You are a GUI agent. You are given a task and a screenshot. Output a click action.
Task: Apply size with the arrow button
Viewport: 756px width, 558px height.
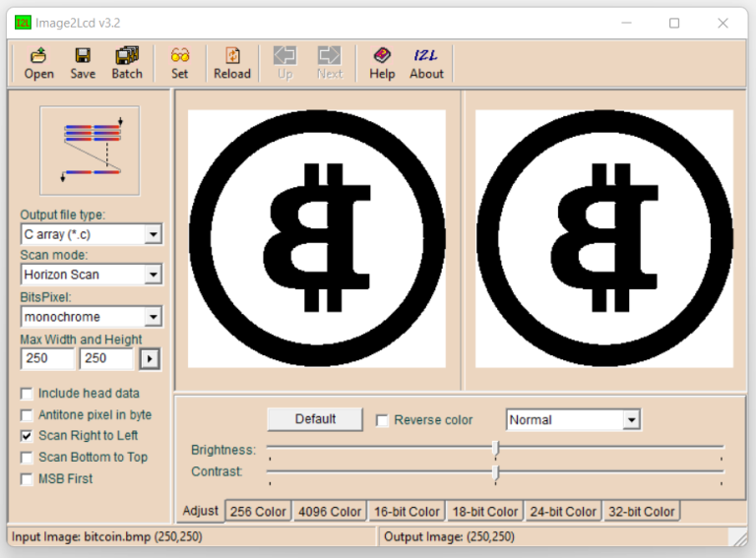tap(150, 359)
